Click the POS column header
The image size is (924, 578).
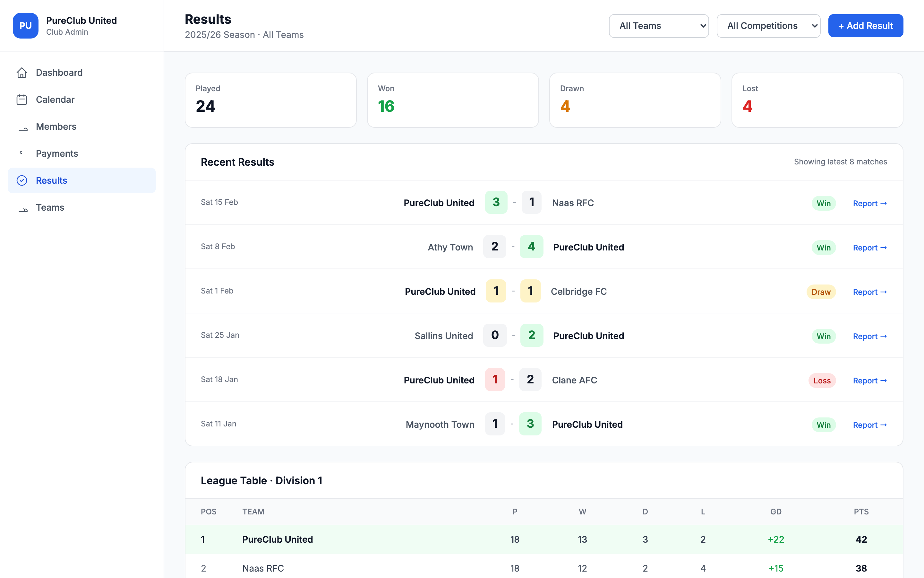click(x=209, y=512)
